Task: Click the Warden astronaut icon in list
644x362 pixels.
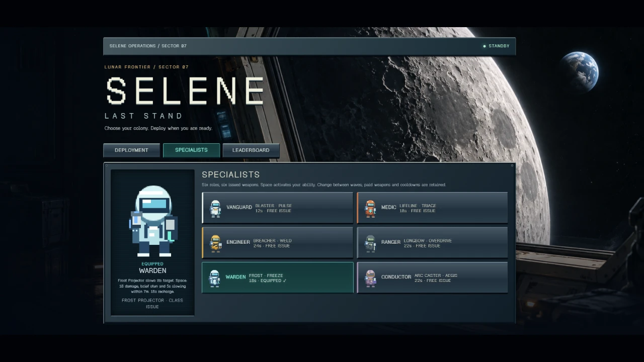Action: [214, 278]
